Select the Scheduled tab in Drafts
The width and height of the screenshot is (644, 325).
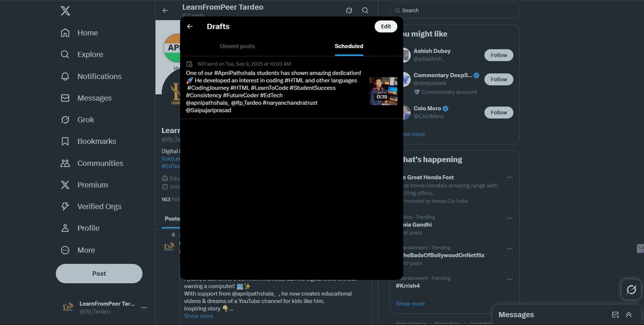point(349,46)
